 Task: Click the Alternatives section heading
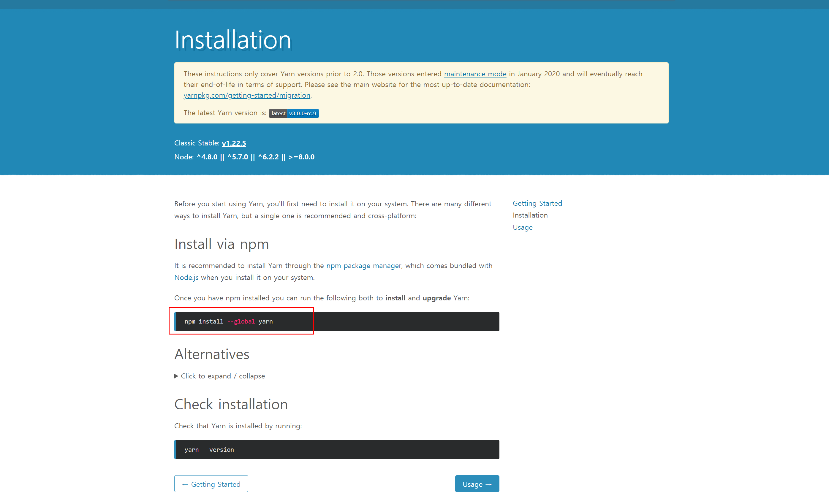pos(212,354)
